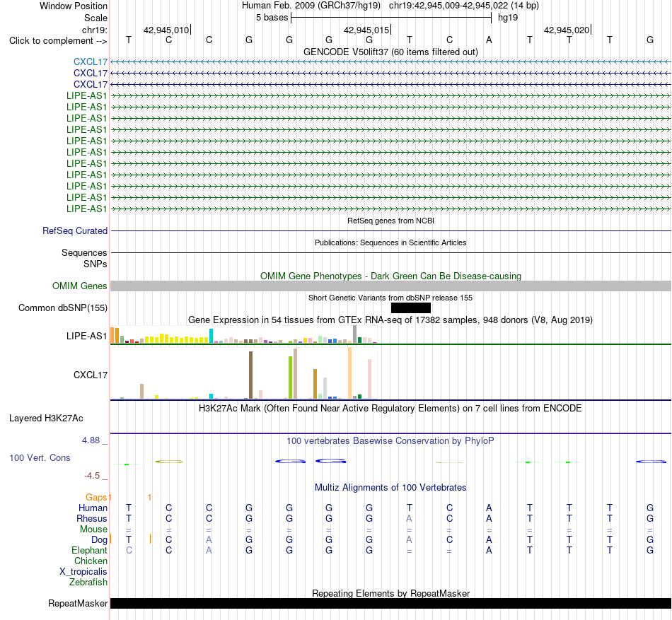Click the 'Common dbSNP(155)' label
The width and height of the screenshot is (672, 620).
62,308
